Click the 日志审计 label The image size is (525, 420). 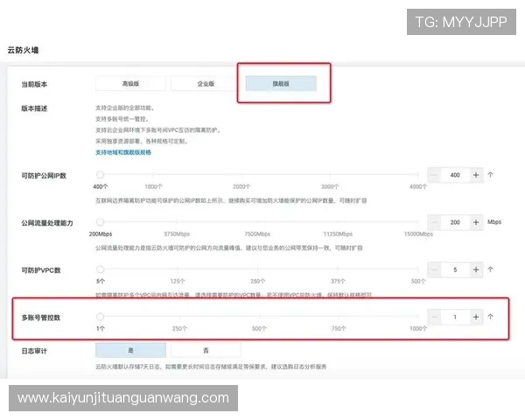pyautogui.click(x=34, y=351)
